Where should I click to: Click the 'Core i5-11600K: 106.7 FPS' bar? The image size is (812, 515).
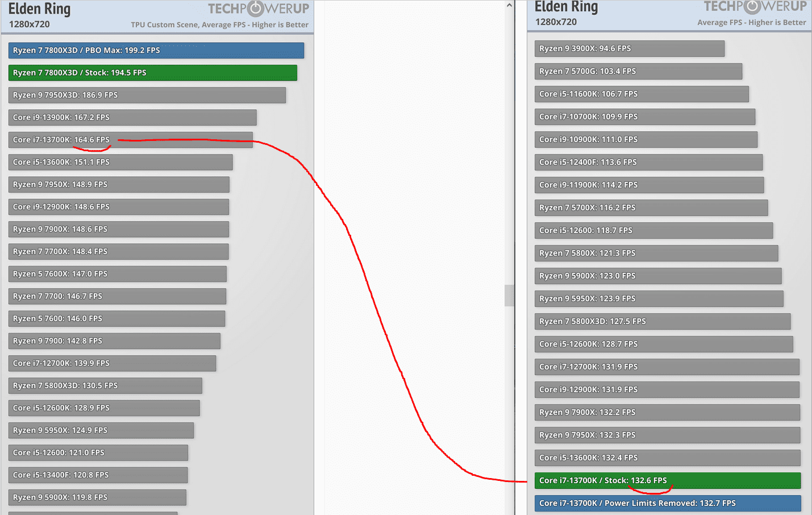point(642,94)
